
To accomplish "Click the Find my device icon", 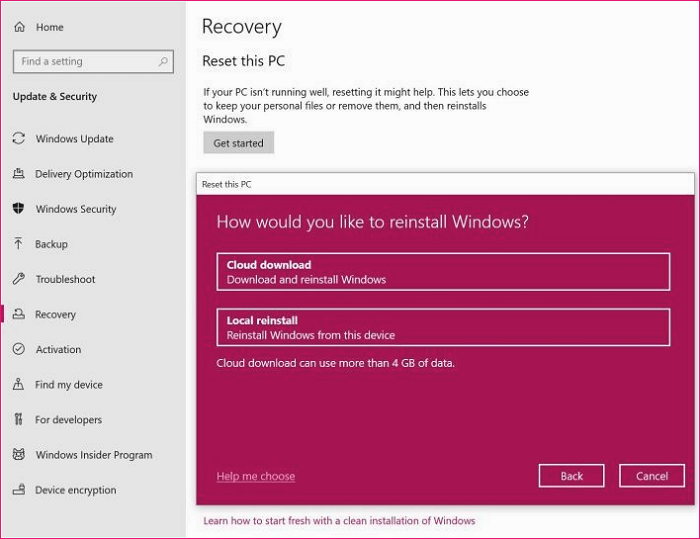I will (18, 384).
